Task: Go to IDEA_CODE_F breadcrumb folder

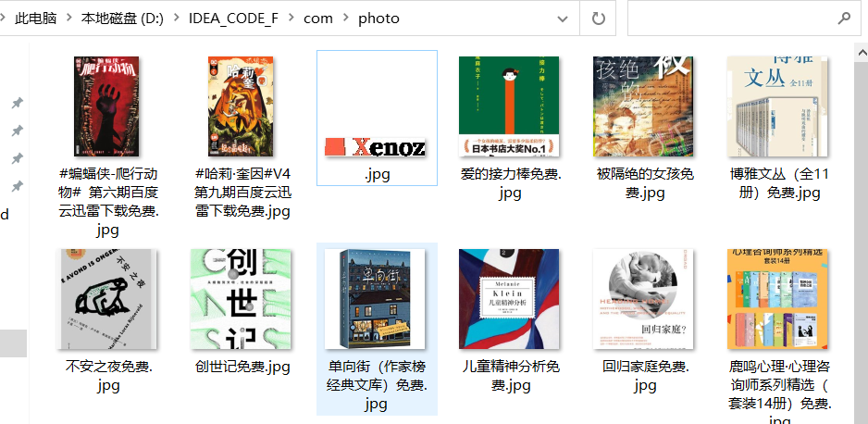Action: (233, 19)
